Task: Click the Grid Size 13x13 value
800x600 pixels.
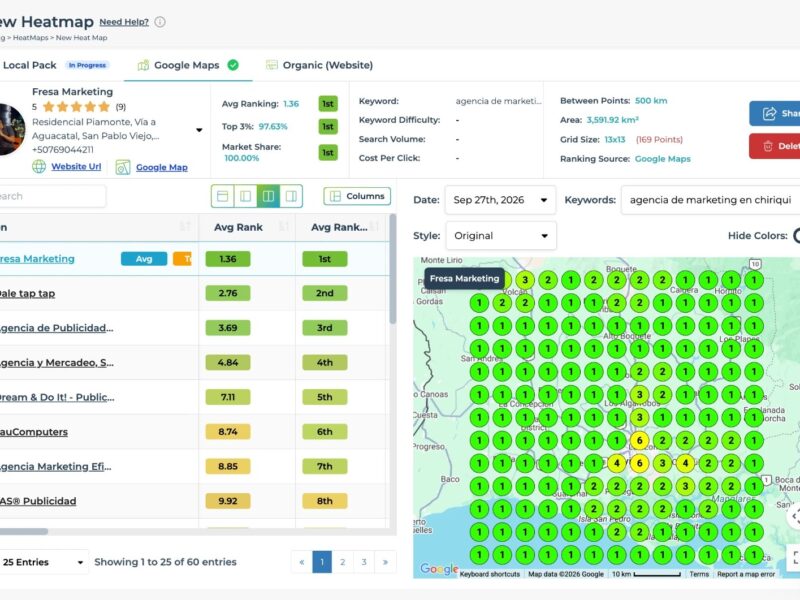Action: 615,139
